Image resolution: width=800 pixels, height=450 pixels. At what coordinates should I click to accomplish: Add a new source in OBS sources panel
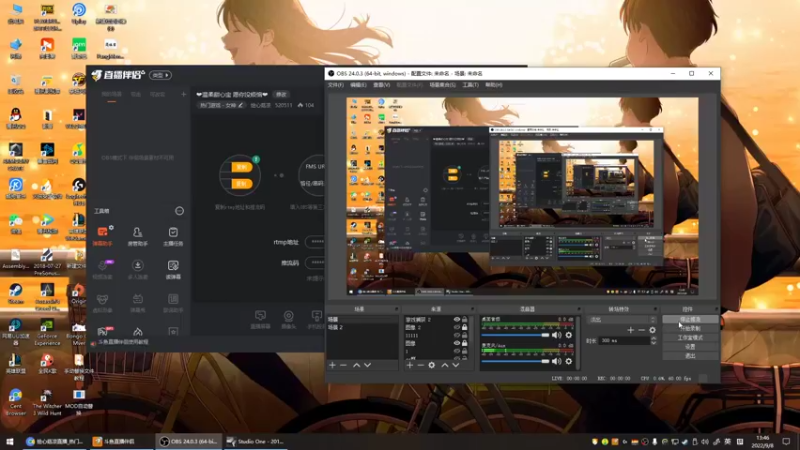(x=409, y=365)
